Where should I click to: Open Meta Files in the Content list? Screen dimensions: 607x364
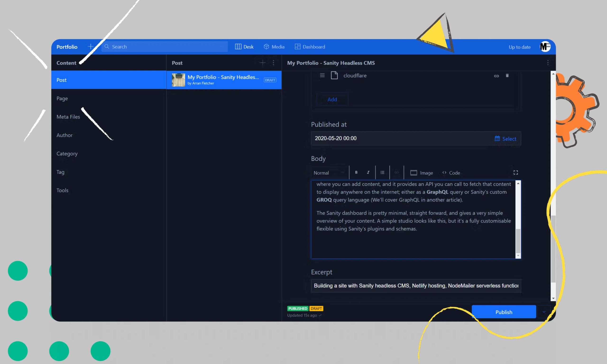pos(109,117)
